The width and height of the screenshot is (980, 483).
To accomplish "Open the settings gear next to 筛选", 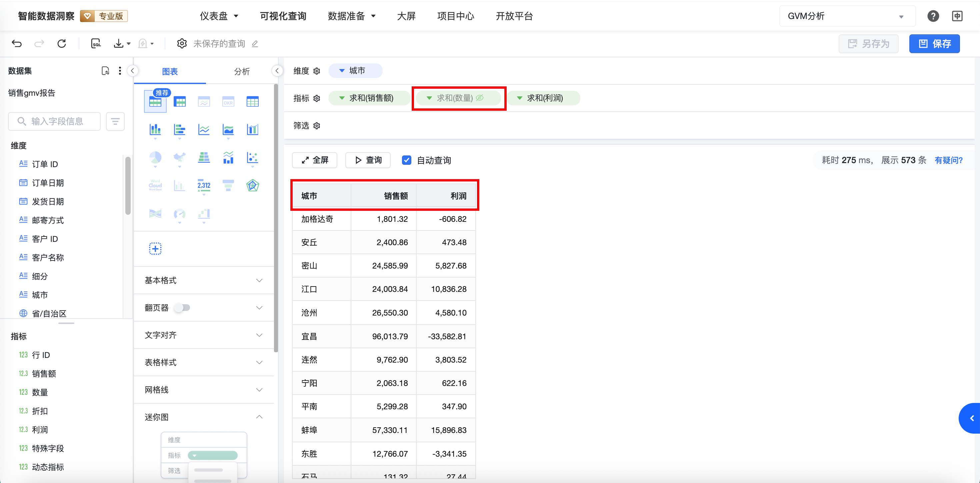I will [317, 126].
